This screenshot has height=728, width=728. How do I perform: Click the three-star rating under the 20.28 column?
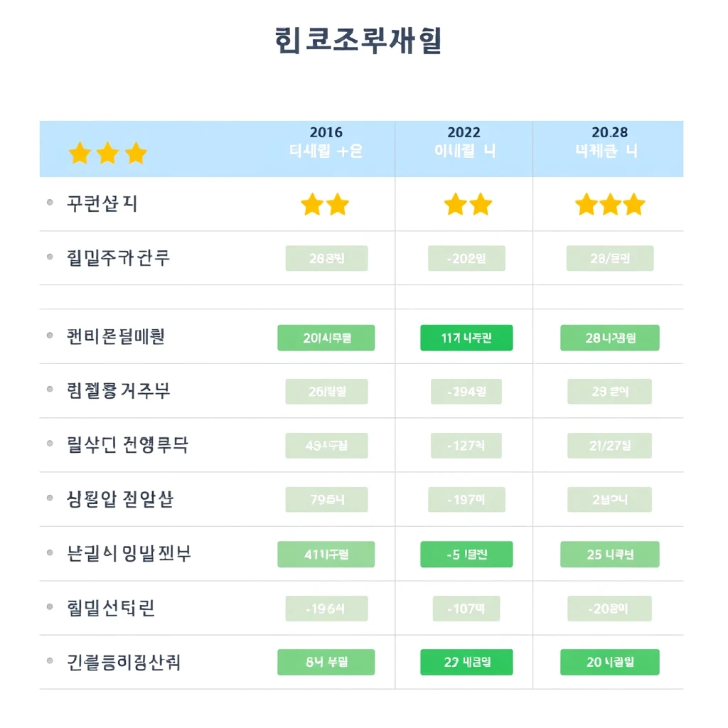tap(609, 205)
